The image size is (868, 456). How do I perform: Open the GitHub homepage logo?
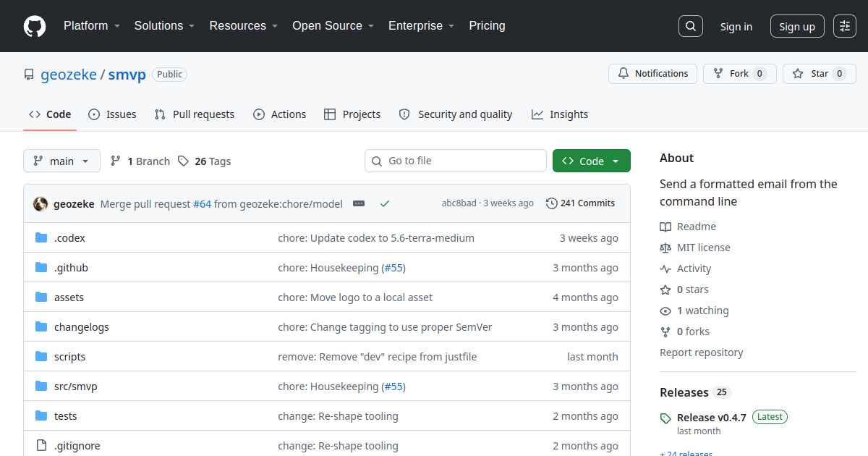tap(35, 26)
